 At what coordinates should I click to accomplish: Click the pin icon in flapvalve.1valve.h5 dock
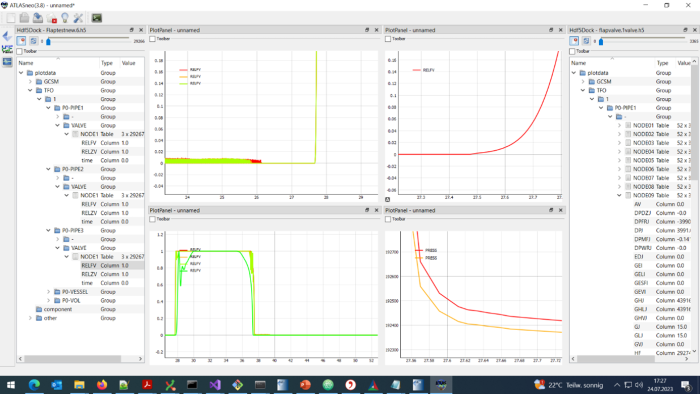click(x=574, y=41)
